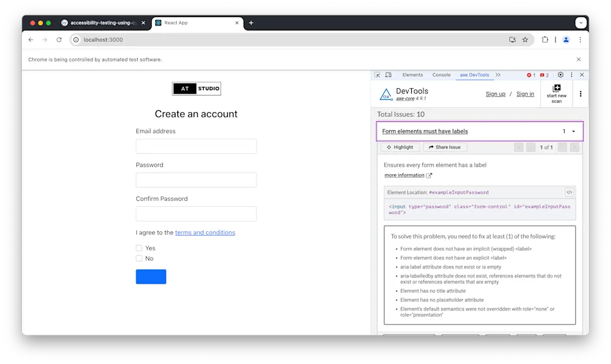The width and height of the screenshot is (611, 364).
Task: View site information icon in address bar
Action: click(x=76, y=40)
